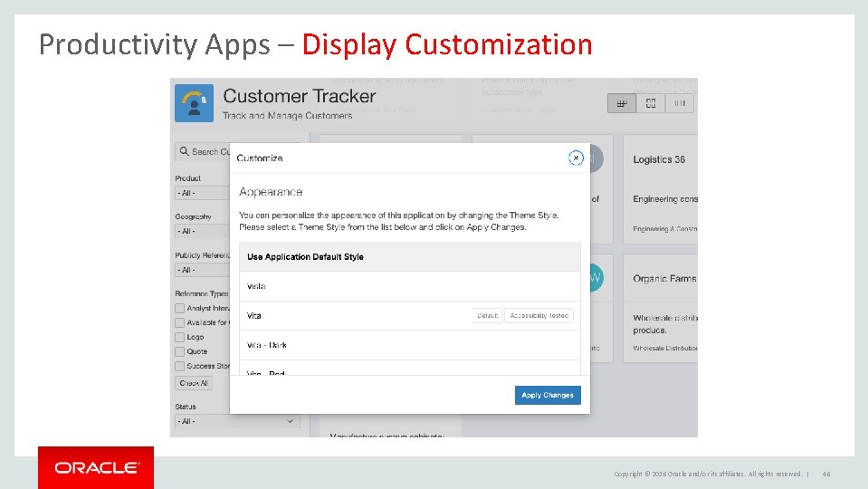This screenshot has height=489, width=868.
Task: Close the Customize dialog with the X icon
Action: 576,158
